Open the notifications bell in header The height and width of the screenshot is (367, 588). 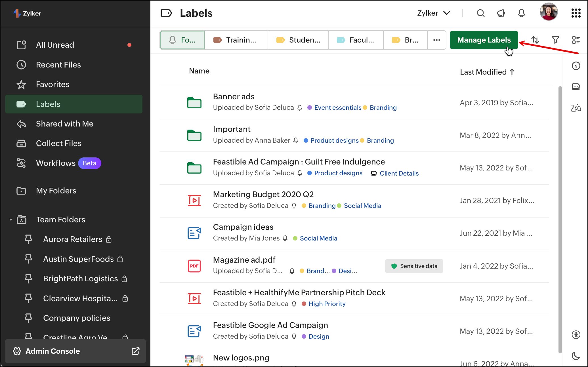[521, 13]
